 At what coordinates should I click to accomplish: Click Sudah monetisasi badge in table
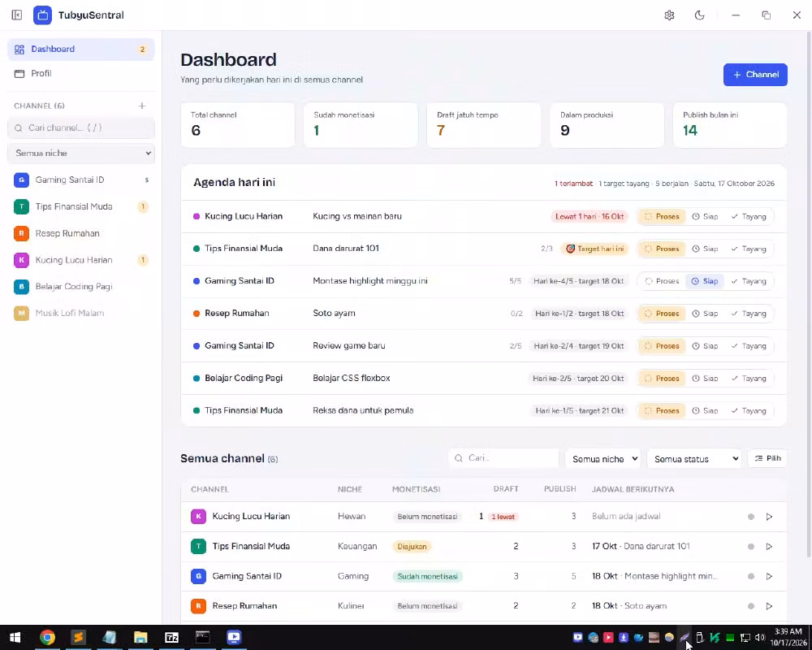427,576
